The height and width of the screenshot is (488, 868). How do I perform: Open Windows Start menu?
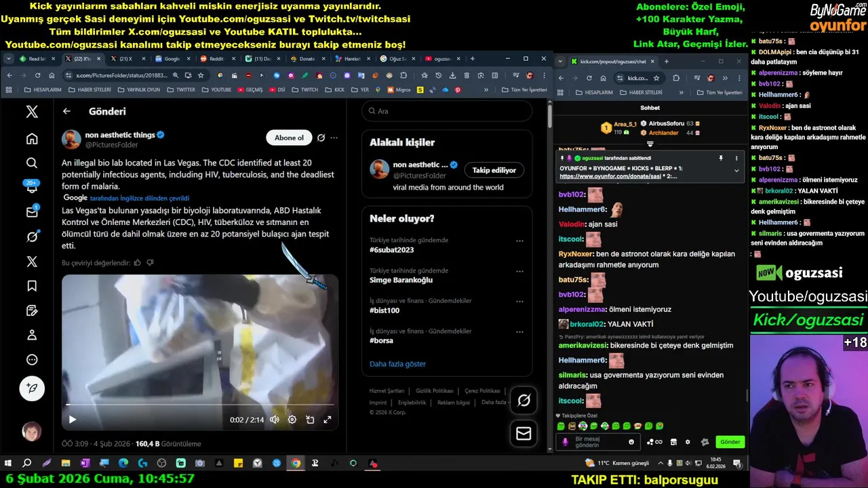point(8,464)
